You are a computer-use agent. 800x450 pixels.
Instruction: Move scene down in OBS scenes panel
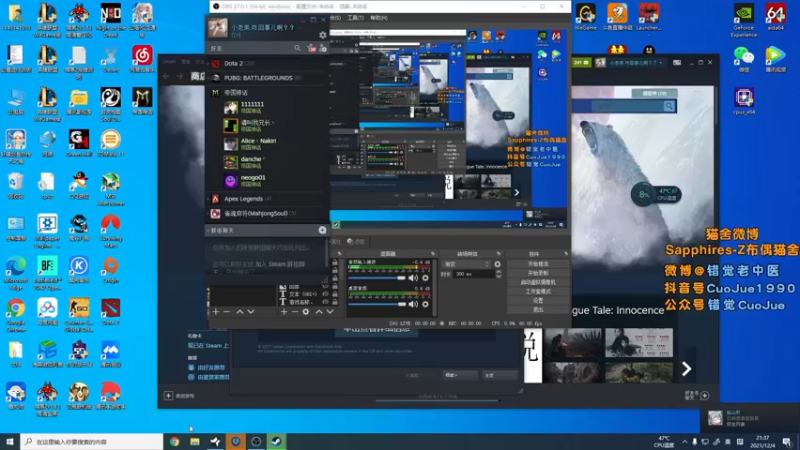click(x=251, y=311)
